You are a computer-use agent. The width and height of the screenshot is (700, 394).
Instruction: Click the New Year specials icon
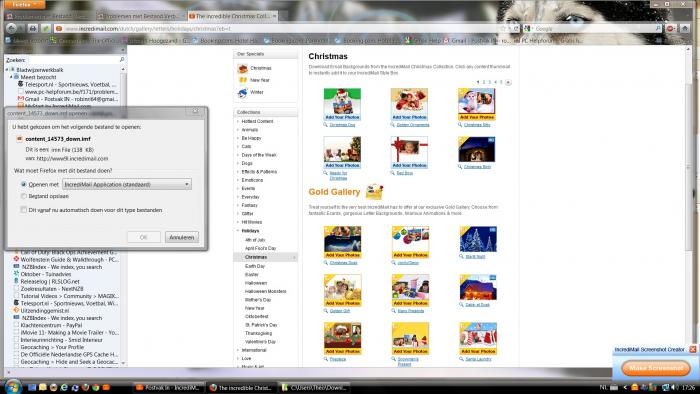[x=243, y=80]
